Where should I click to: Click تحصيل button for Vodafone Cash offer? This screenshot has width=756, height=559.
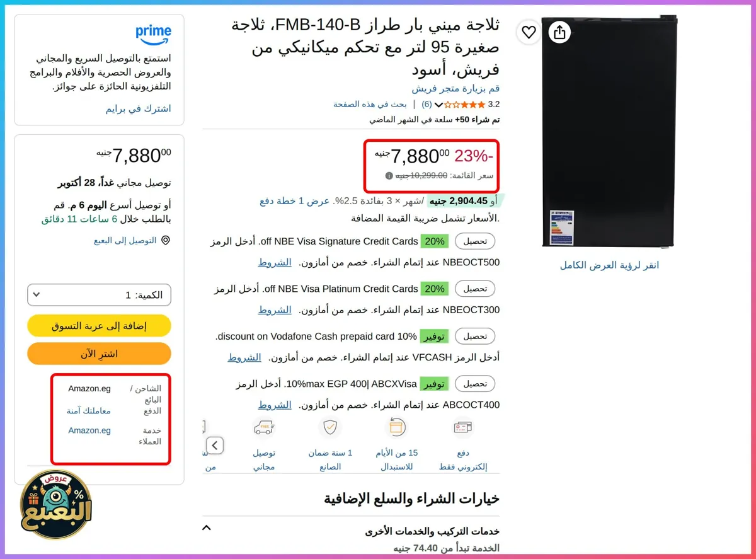click(475, 336)
